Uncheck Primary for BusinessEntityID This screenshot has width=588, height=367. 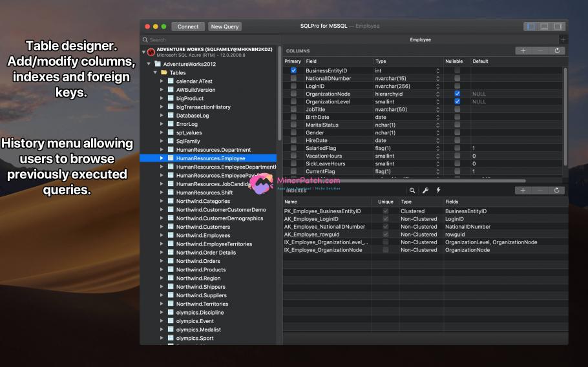coord(293,70)
